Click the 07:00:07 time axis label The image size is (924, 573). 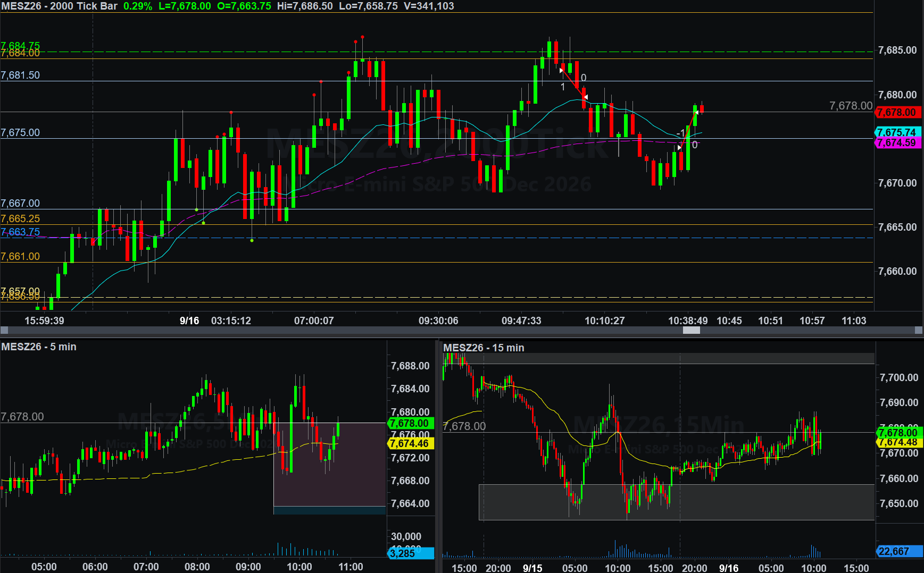[314, 321]
